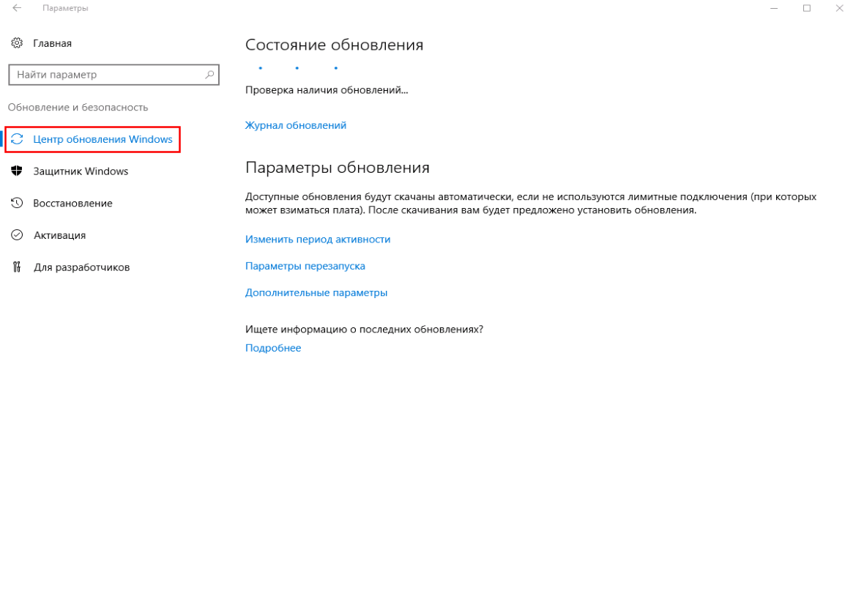Open the Журнал обновлений link
The width and height of the screenshot is (856, 616).
point(296,125)
